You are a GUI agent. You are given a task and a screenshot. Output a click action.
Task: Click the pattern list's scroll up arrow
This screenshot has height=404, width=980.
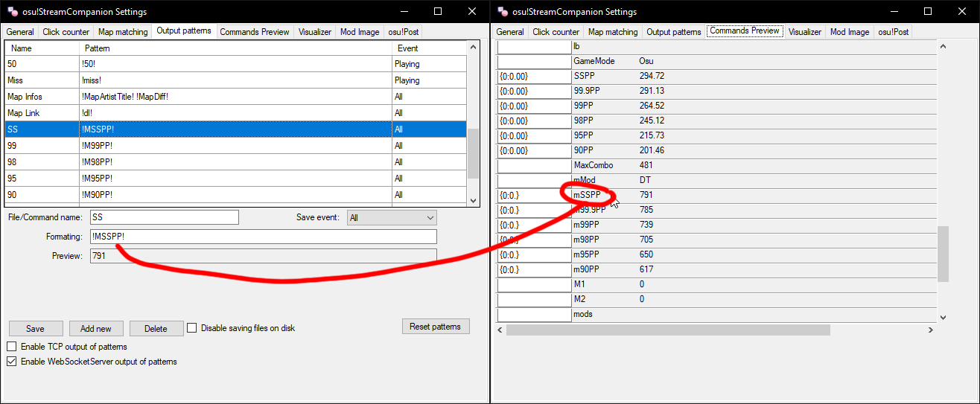pos(473,47)
